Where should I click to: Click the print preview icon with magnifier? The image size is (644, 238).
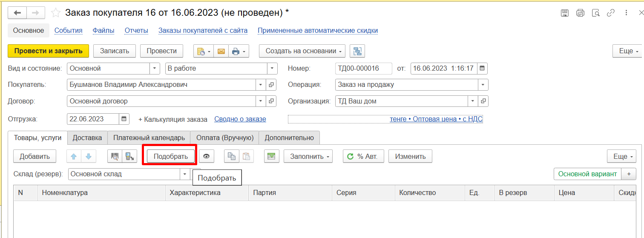(595, 13)
